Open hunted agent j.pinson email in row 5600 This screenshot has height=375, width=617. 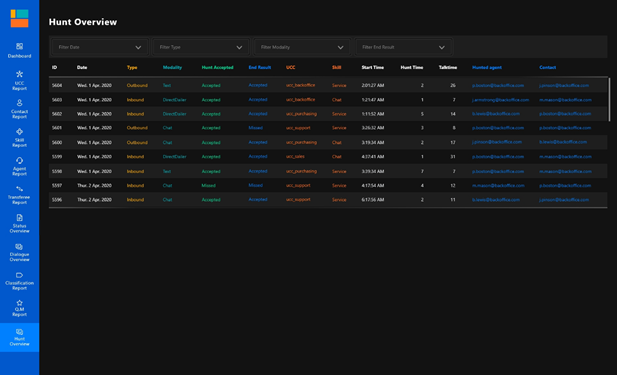tap(497, 142)
